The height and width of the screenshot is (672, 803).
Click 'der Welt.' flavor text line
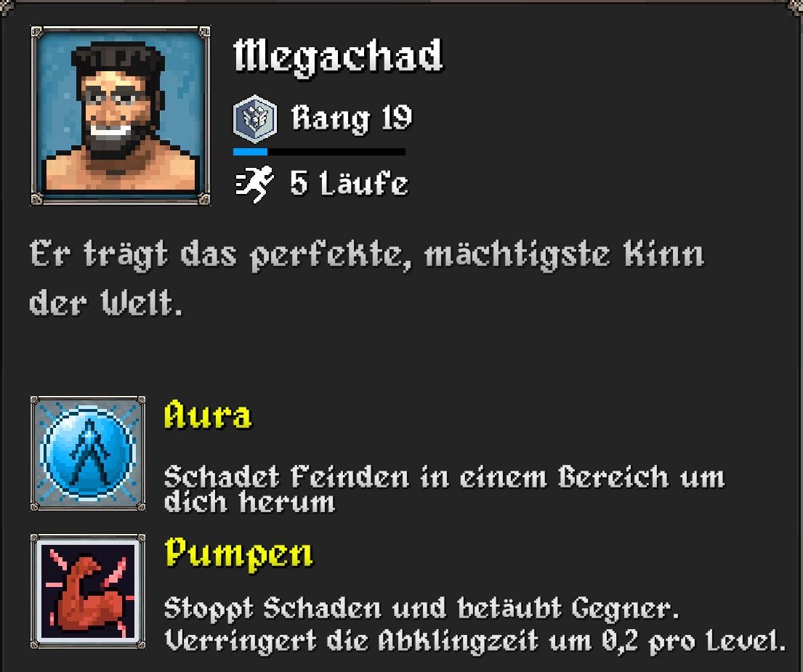click(x=106, y=303)
